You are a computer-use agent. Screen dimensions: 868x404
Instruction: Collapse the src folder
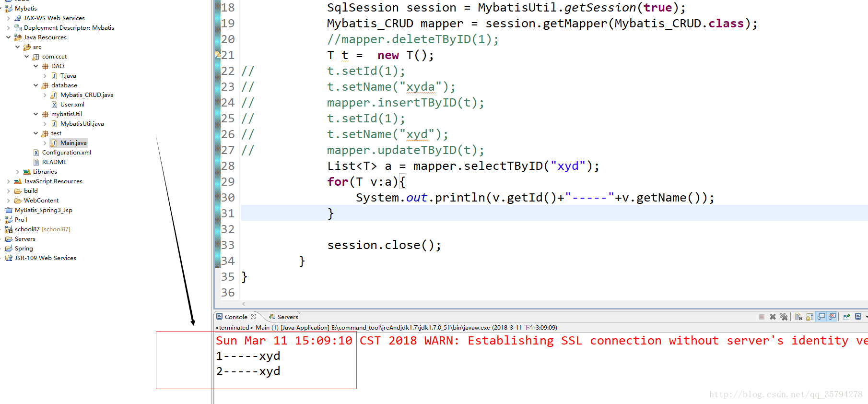pos(17,47)
